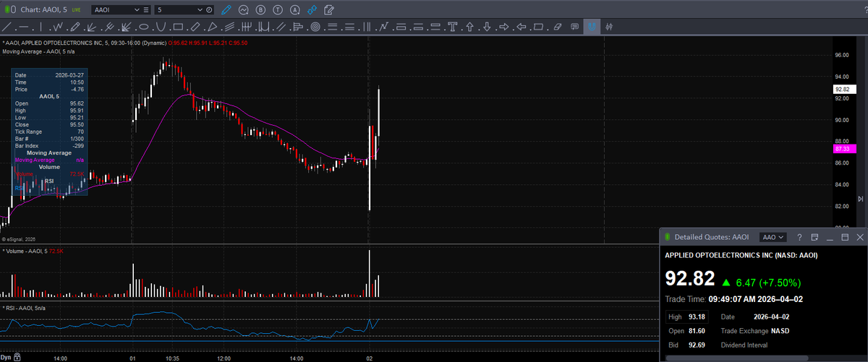Image resolution: width=868 pixels, height=362 pixels.
Task: Click the 96.00 price axis label
Action: (x=841, y=55)
